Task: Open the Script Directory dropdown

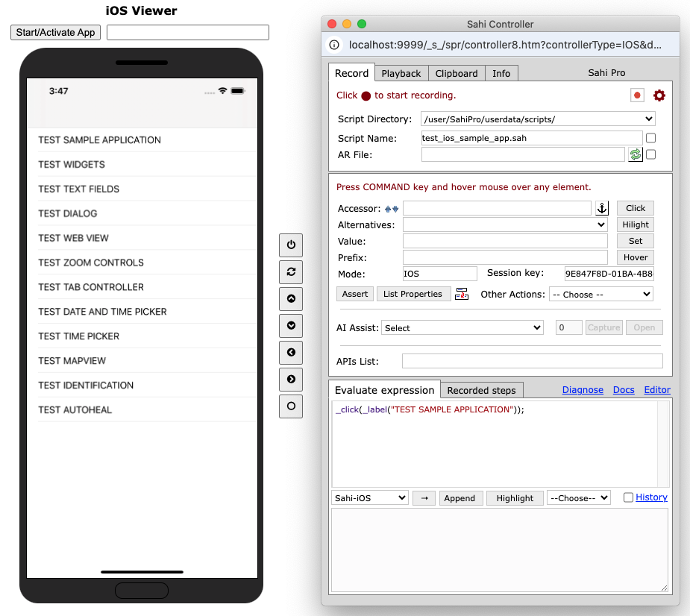Action: pyautogui.click(x=538, y=119)
